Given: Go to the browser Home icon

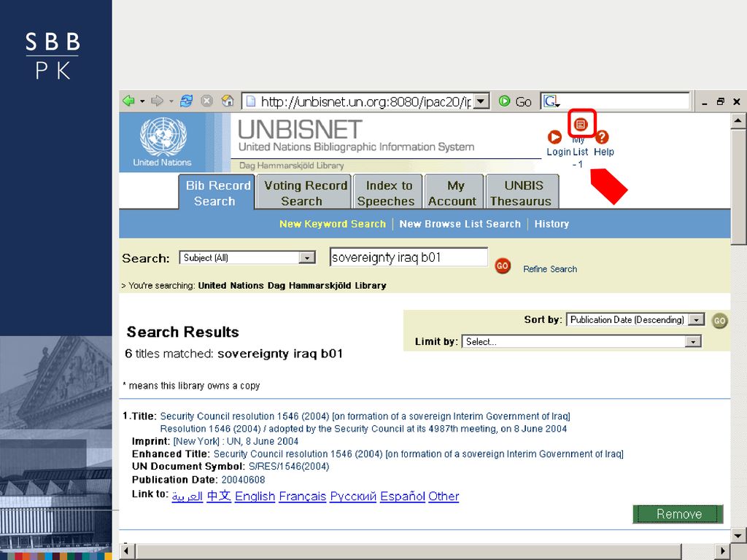Looking at the screenshot, I should [228, 101].
